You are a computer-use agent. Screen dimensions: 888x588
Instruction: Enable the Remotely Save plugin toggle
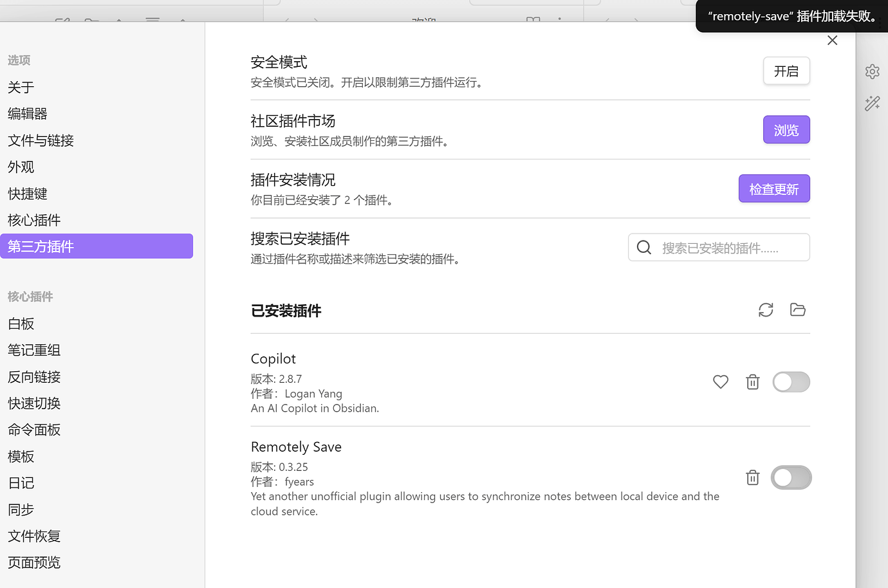click(791, 477)
